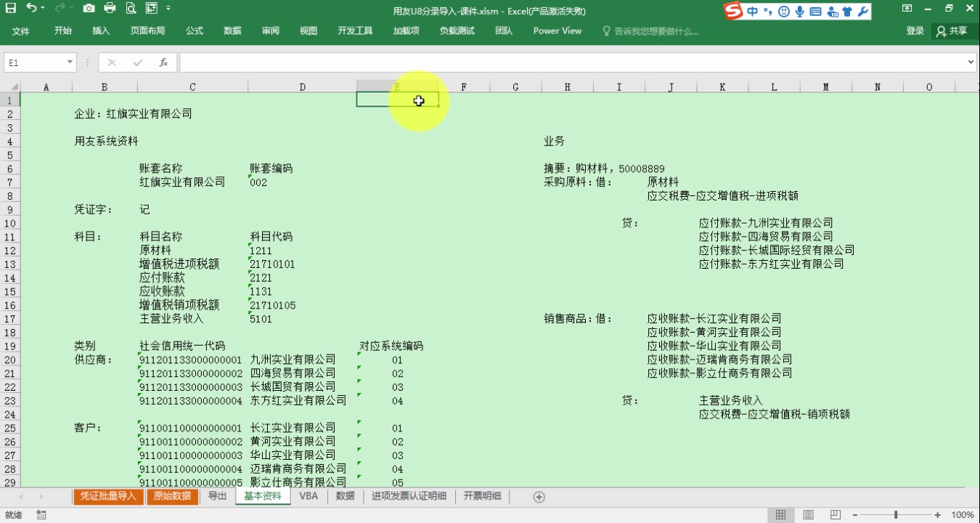Click the Save icon on Quick Access Toolbar
This screenshot has width=980, height=523.
[9, 8]
